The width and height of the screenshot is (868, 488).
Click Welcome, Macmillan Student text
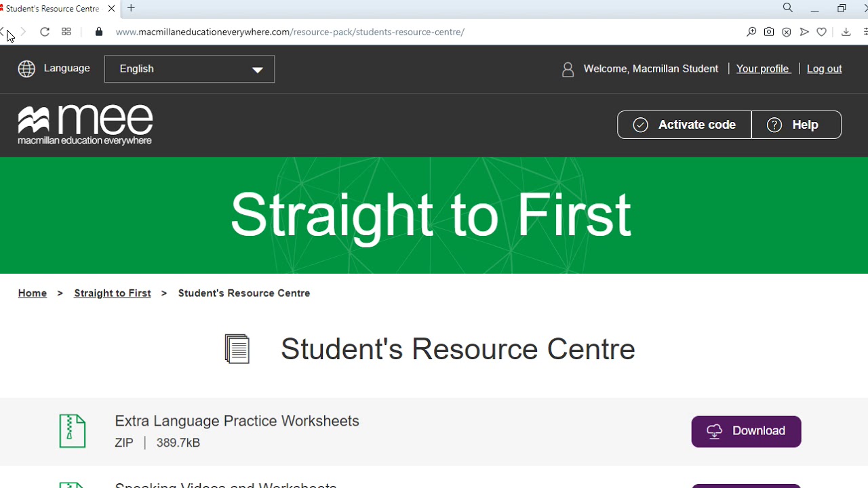[x=651, y=68]
